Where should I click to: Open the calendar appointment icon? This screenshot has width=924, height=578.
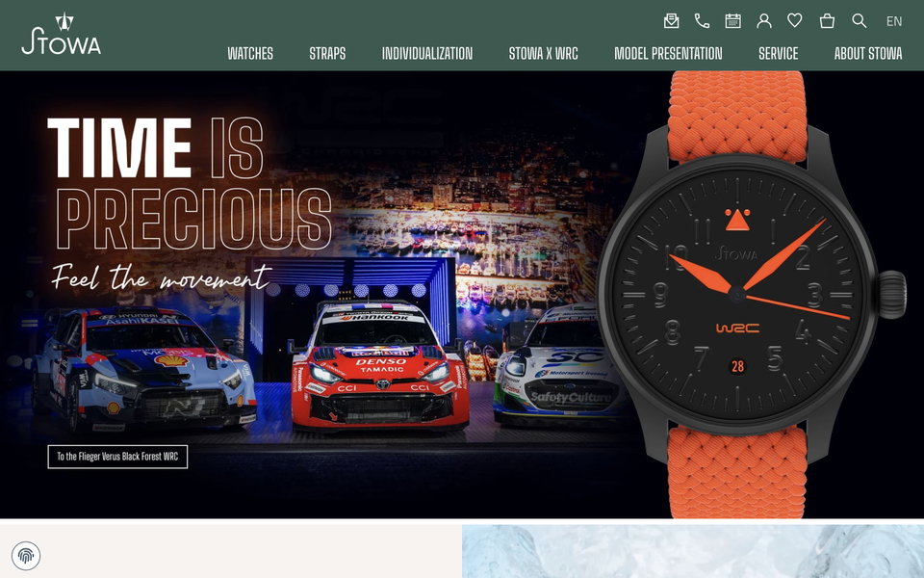point(733,21)
